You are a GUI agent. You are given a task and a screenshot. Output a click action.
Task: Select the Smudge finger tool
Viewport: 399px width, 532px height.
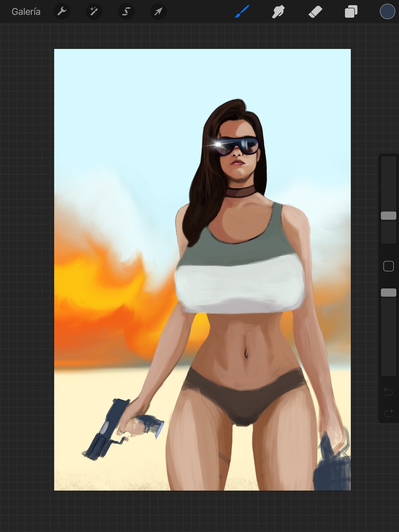278,12
